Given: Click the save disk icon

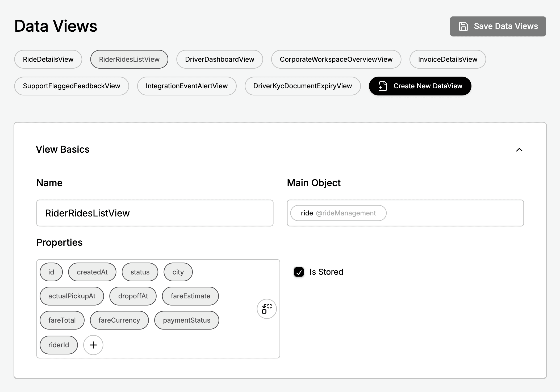Looking at the screenshot, I should tap(463, 26).
